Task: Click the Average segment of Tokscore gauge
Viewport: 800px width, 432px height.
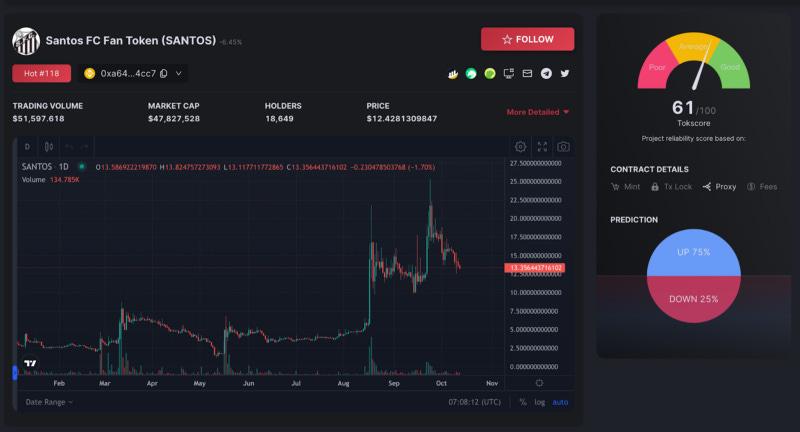Action: click(693, 46)
